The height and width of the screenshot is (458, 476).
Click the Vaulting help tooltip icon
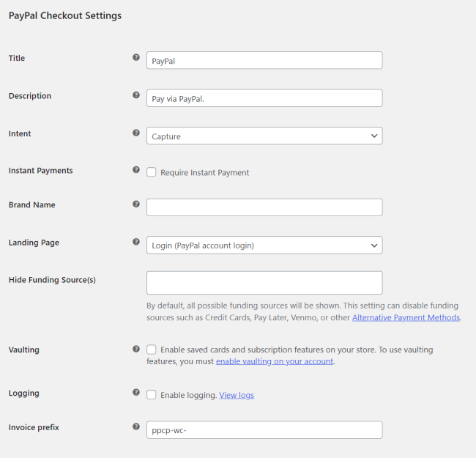[136, 350]
